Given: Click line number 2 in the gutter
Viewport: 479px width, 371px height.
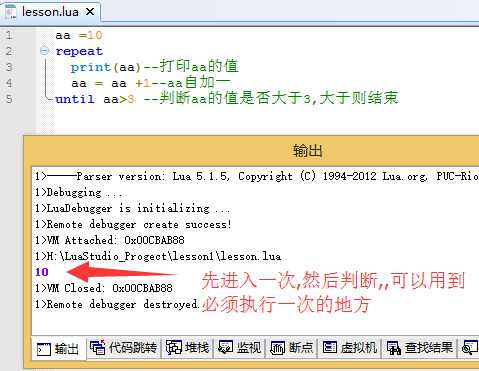Looking at the screenshot, I should pos(9,51).
